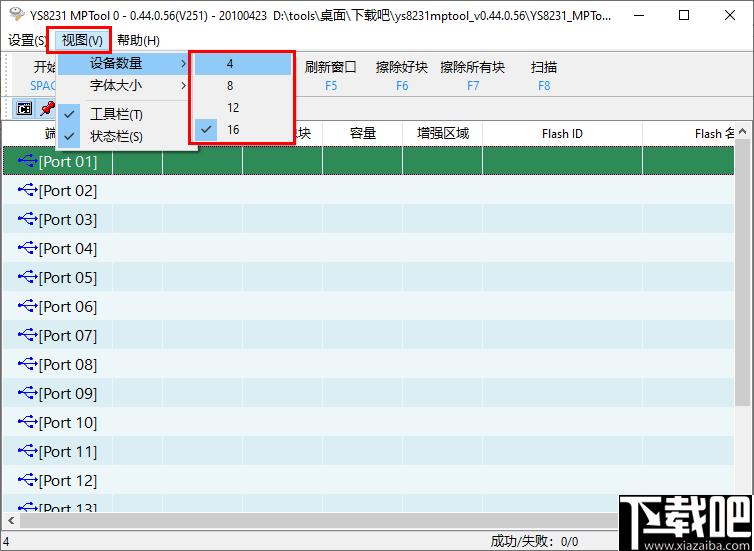The image size is (754, 551).
Task: Click the USB icon of Port 01
Action: click(x=28, y=161)
